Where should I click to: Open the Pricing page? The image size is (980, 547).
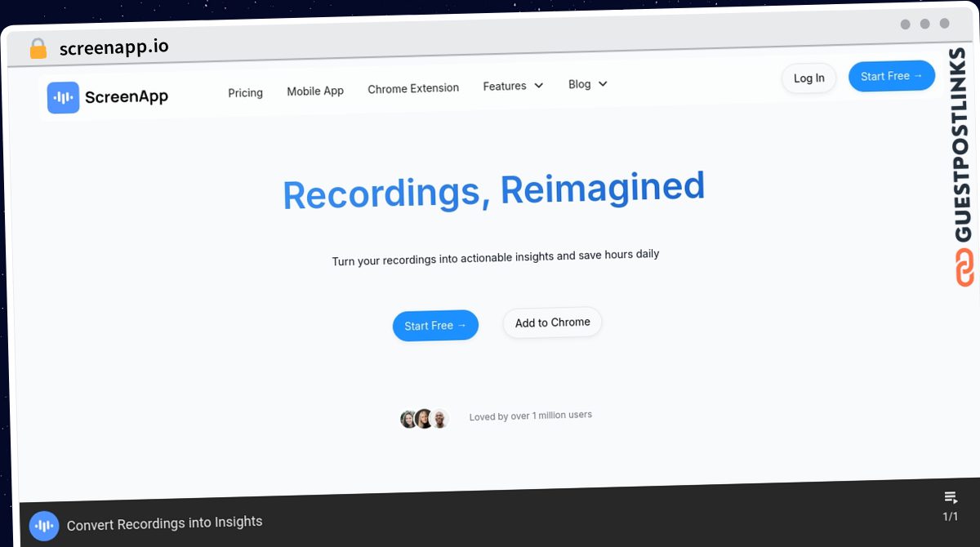click(245, 93)
